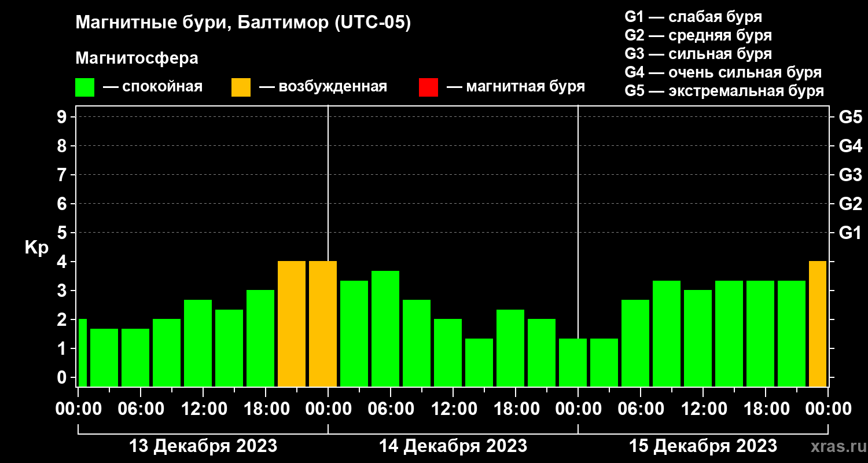868x463 pixels.
Task: Click the final '00:00' label at the chart's right end
Action: pos(828,409)
